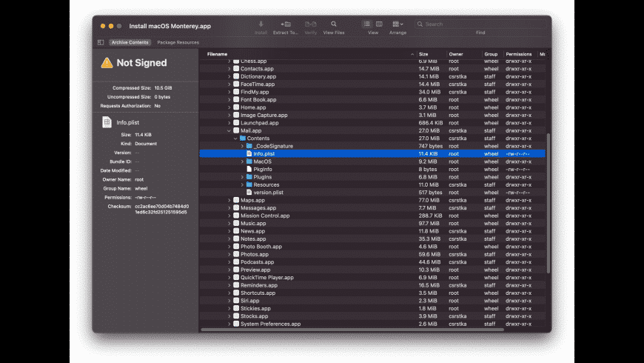Click the Verify toolbar icon
The height and width of the screenshot is (363, 644).
310,24
